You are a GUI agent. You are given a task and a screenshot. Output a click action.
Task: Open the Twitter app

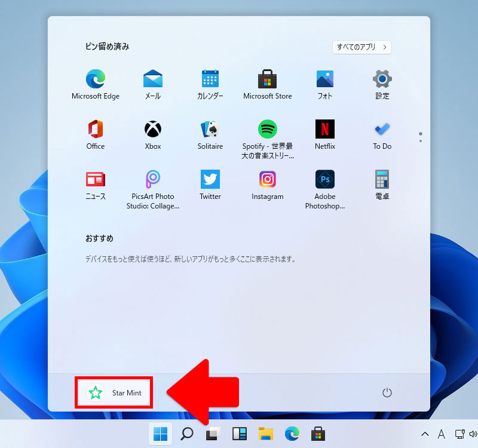tap(210, 185)
